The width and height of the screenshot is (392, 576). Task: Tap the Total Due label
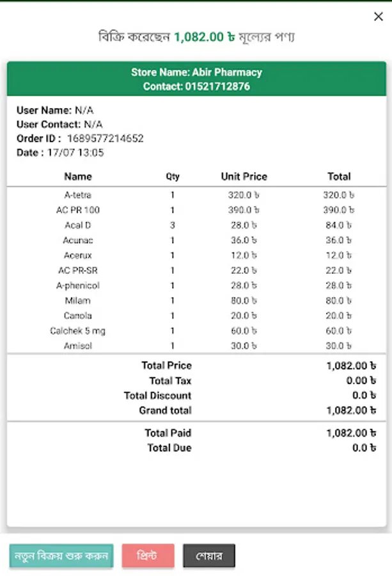tap(169, 448)
